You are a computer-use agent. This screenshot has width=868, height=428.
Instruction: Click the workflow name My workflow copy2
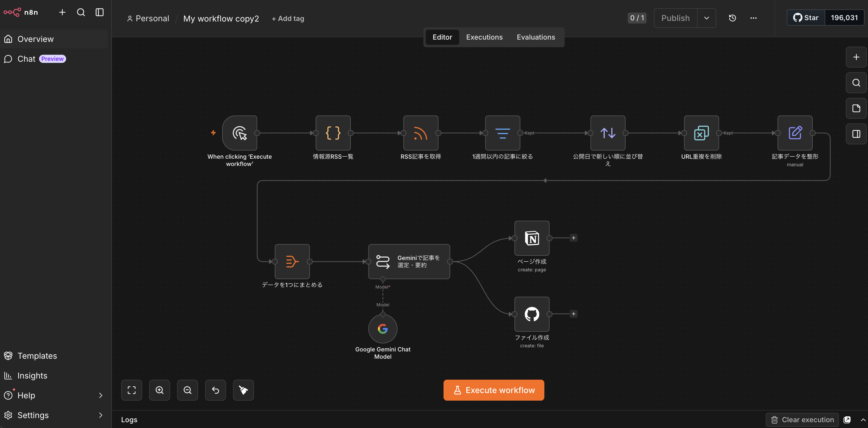221,19
